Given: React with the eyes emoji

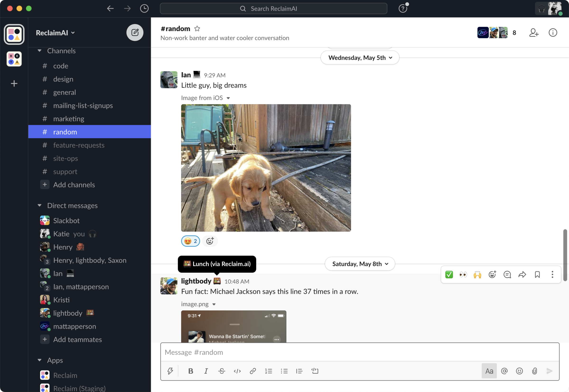Looking at the screenshot, I should [x=463, y=274].
